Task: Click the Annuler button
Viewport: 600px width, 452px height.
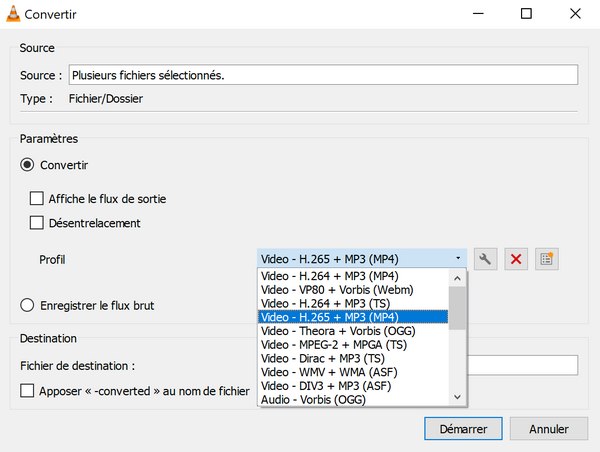Action: point(548,429)
